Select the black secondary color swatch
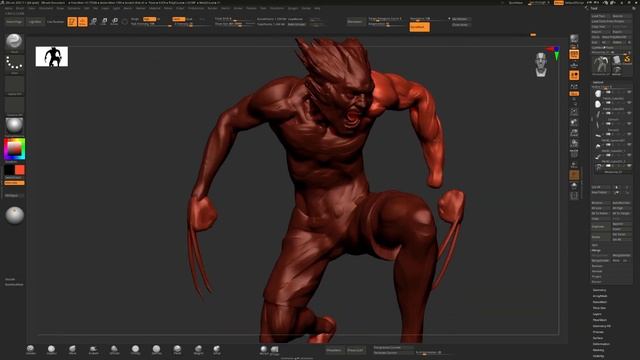640x360 pixels. (x=9, y=169)
